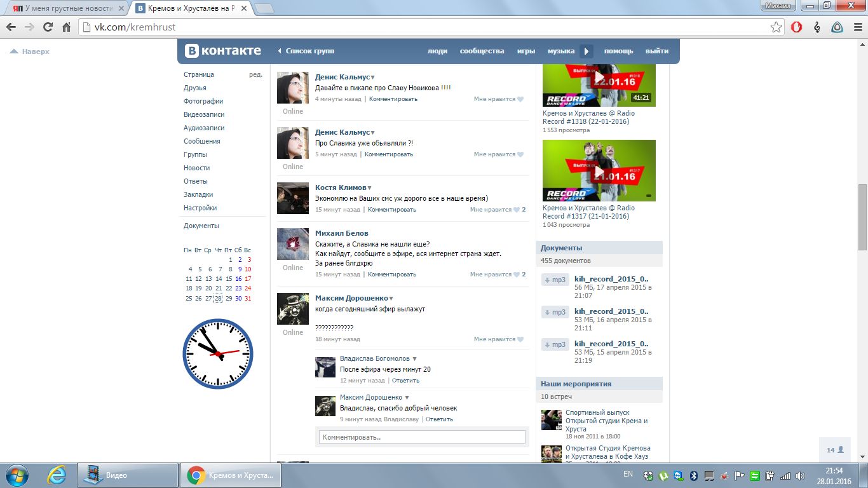868x488 pixels.
Task: Open the dropdown next to Денис Кальмус's newest post
Action: pyautogui.click(x=373, y=78)
